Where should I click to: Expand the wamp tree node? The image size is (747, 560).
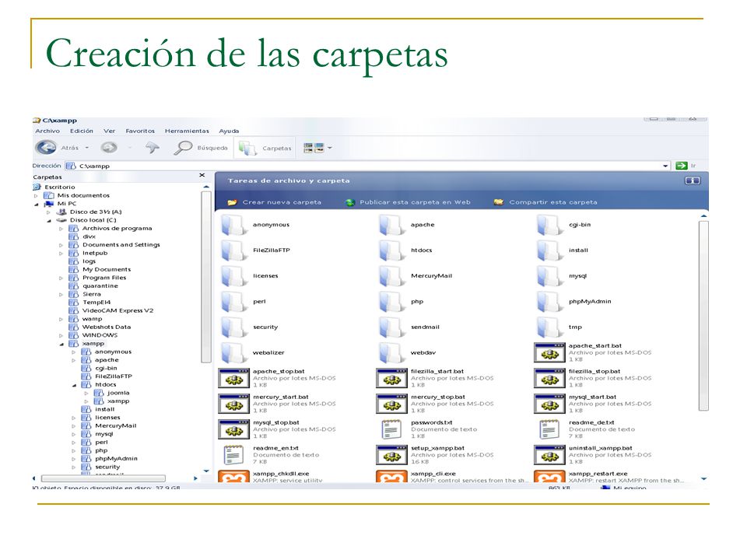point(61,319)
